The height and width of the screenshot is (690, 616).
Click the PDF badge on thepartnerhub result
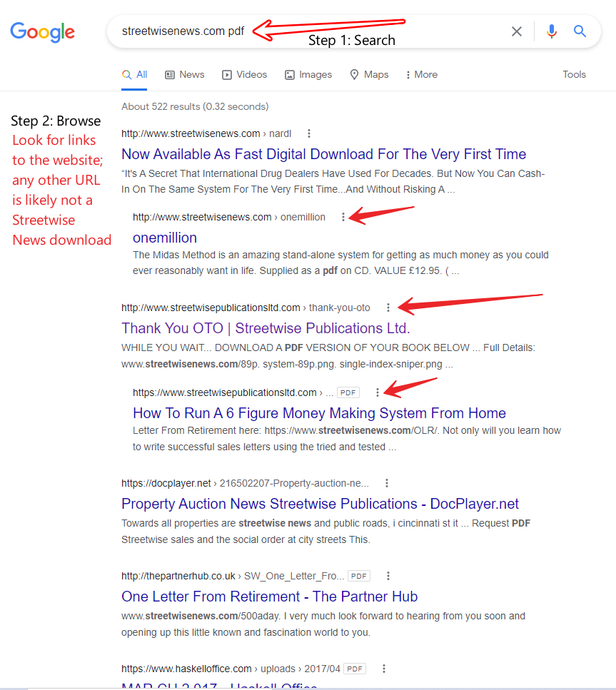(359, 576)
